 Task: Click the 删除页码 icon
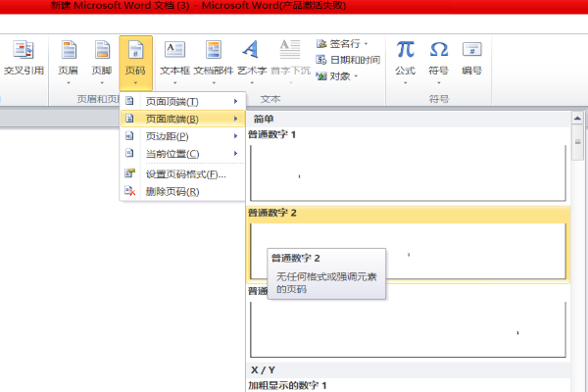point(129,191)
